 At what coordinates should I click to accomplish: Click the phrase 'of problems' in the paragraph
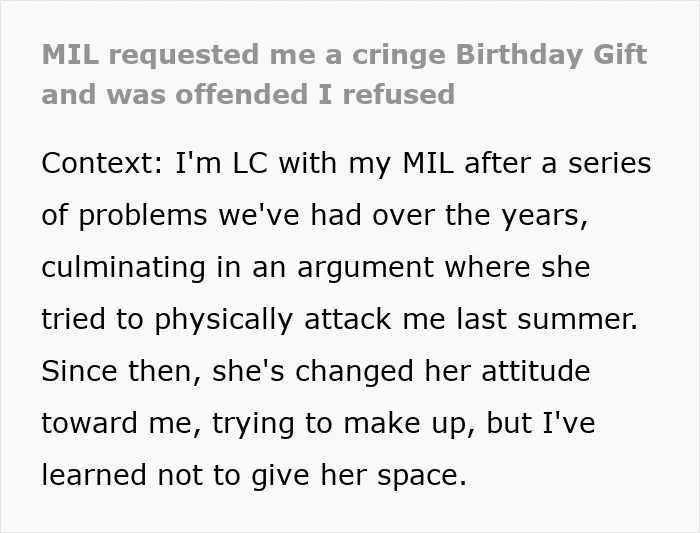124,216
